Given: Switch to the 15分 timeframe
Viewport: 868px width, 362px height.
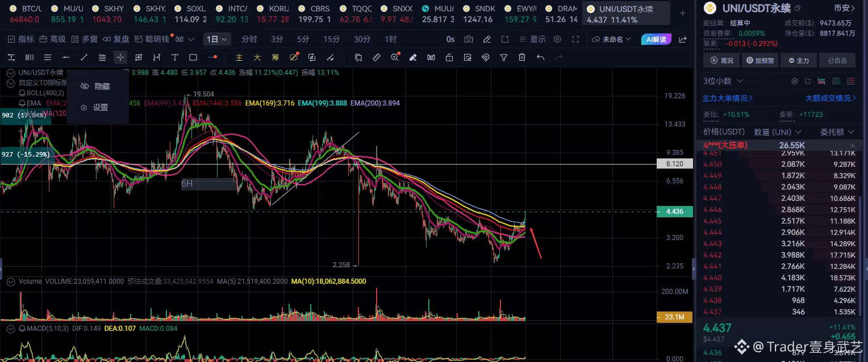Looking at the screenshot, I should pos(332,39).
